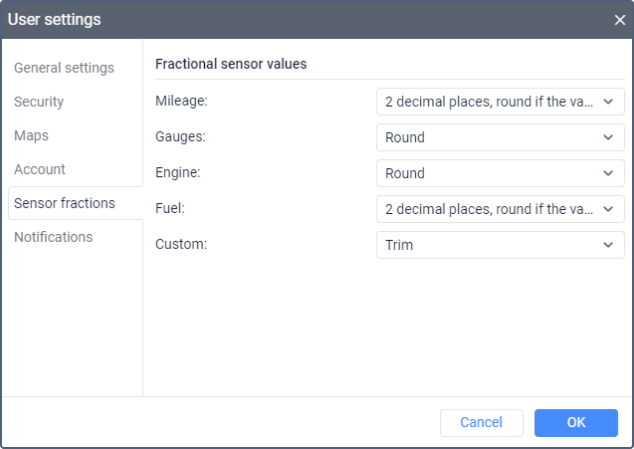This screenshot has height=449, width=634.
Task: Click the chevron arrow on Gauges dropdown
Action: click(608, 138)
